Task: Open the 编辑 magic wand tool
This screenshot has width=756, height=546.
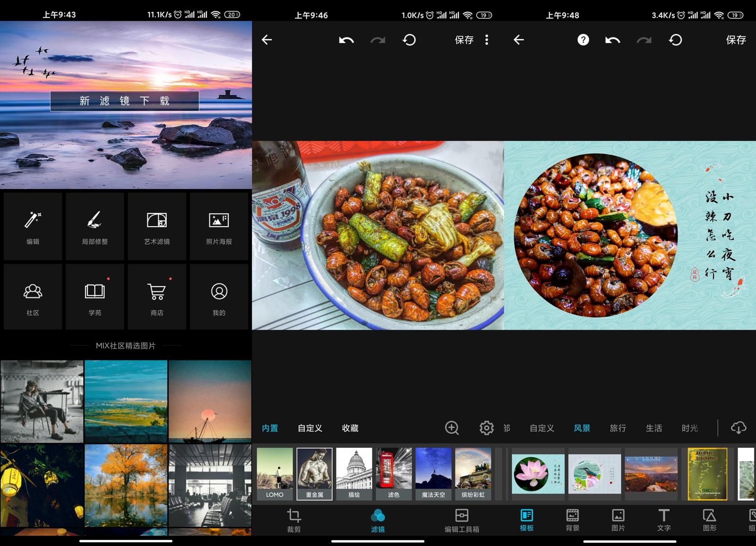Action: coord(33,226)
